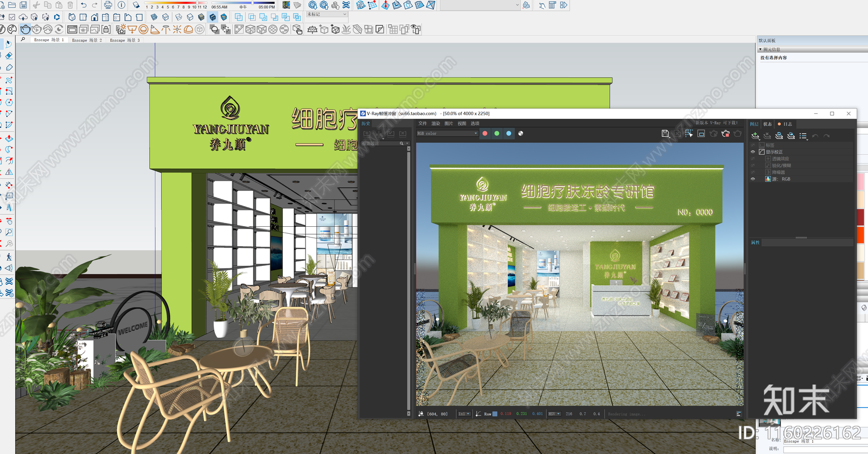
Task: Lock camera orientation icon in V-Ray toolbar
Action: point(106,29)
